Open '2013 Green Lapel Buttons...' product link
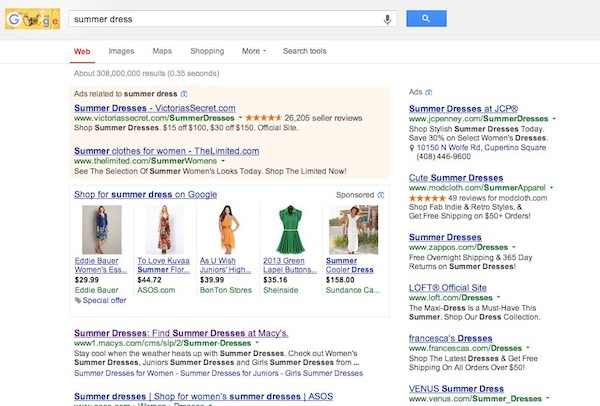Image resolution: width=600 pixels, height=406 pixels. (x=290, y=265)
